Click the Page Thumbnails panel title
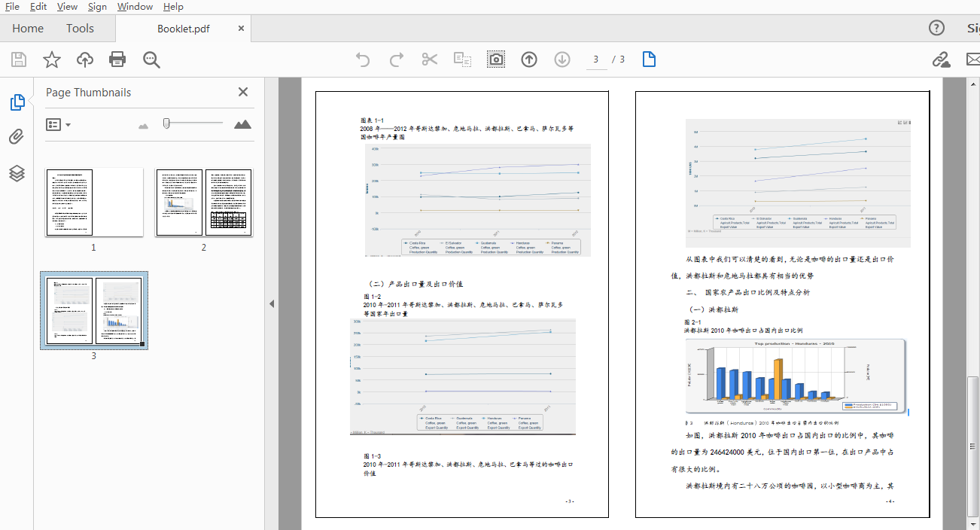980x530 pixels. point(88,92)
